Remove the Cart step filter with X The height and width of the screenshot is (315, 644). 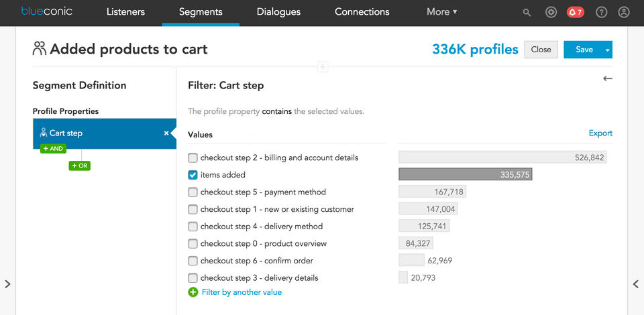(x=166, y=133)
